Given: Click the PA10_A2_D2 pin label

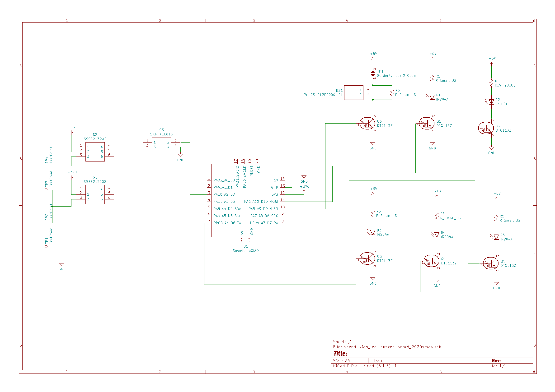Looking at the screenshot, I should click(x=224, y=194).
